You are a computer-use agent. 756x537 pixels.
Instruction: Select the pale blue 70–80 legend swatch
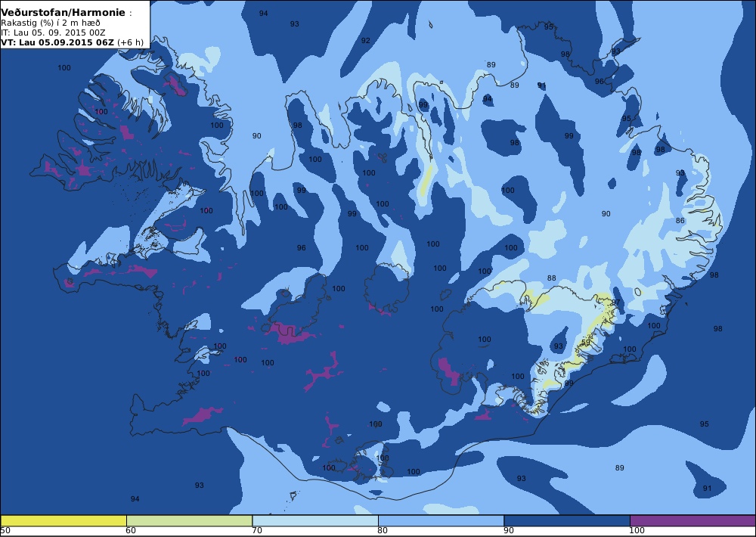(314, 520)
